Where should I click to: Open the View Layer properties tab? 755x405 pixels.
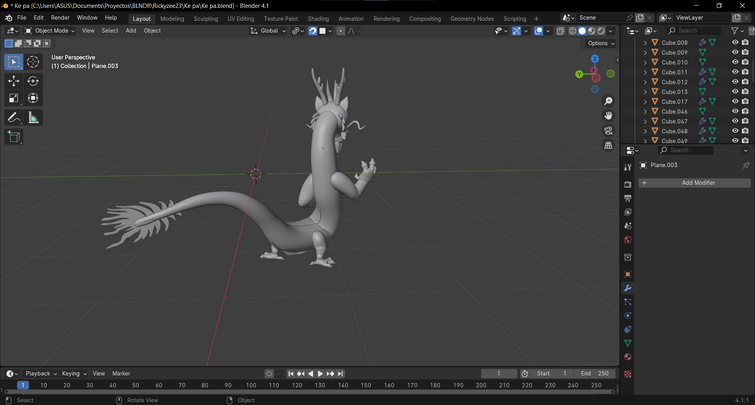click(627, 212)
